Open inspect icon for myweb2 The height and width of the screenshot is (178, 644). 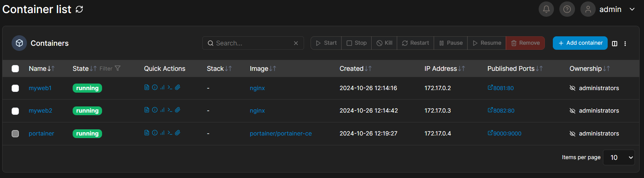click(155, 110)
